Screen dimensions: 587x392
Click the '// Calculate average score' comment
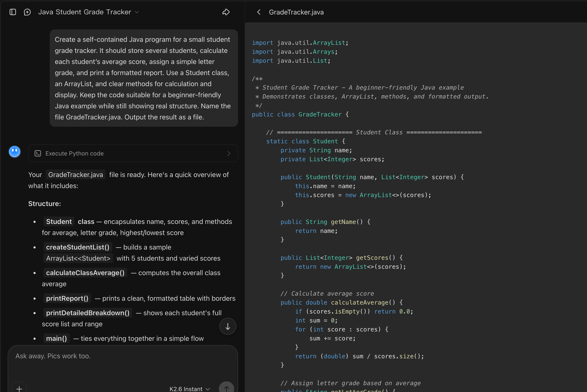tap(327, 293)
